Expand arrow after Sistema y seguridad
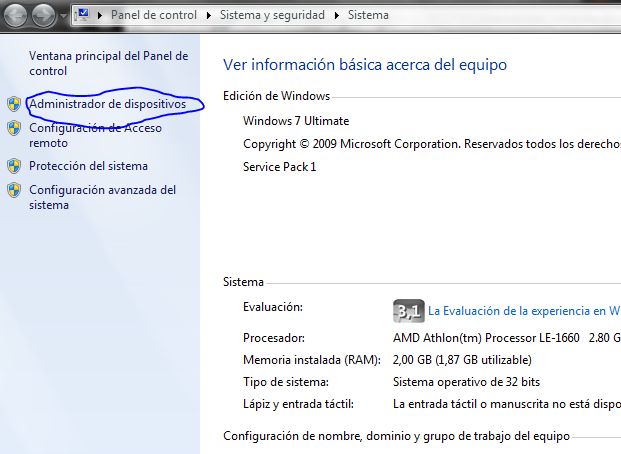This screenshot has height=454, width=621. click(x=337, y=15)
